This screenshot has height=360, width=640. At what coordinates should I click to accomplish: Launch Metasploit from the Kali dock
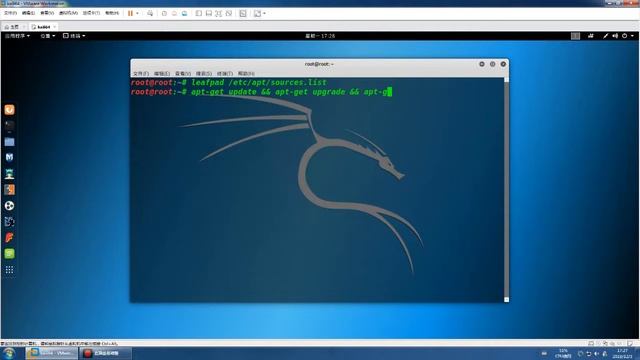click(x=9, y=158)
